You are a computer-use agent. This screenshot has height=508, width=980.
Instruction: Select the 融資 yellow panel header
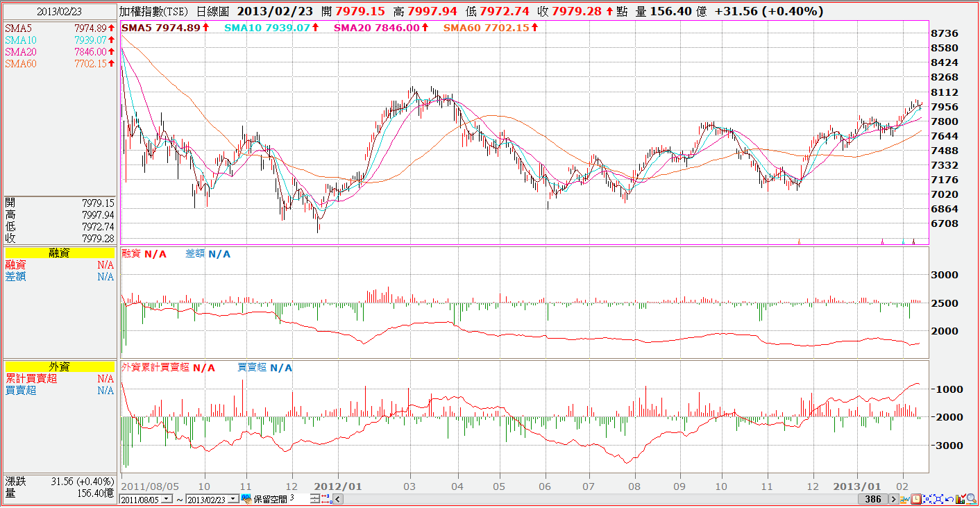click(59, 253)
